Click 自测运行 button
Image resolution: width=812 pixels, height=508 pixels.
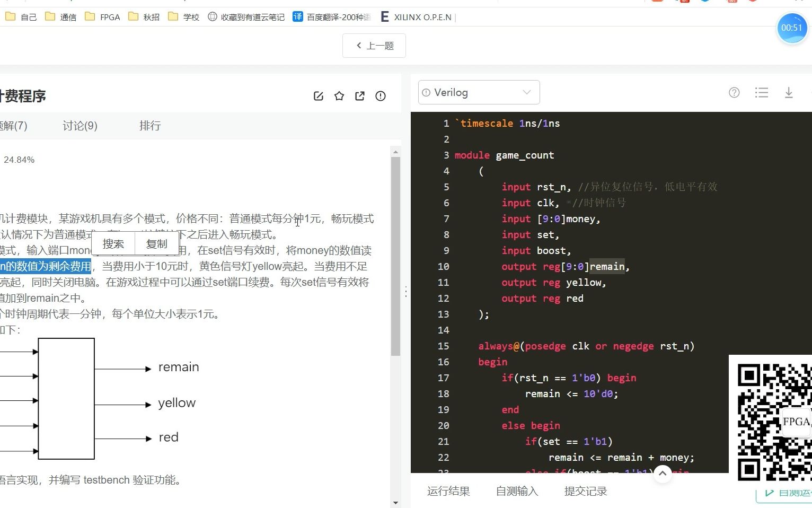point(784,493)
